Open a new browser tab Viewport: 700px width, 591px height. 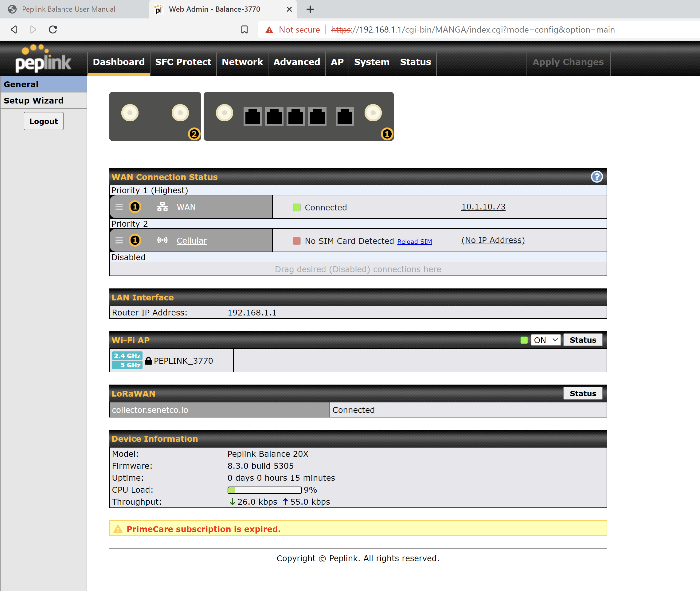pyautogui.click(x=310, y=9)
